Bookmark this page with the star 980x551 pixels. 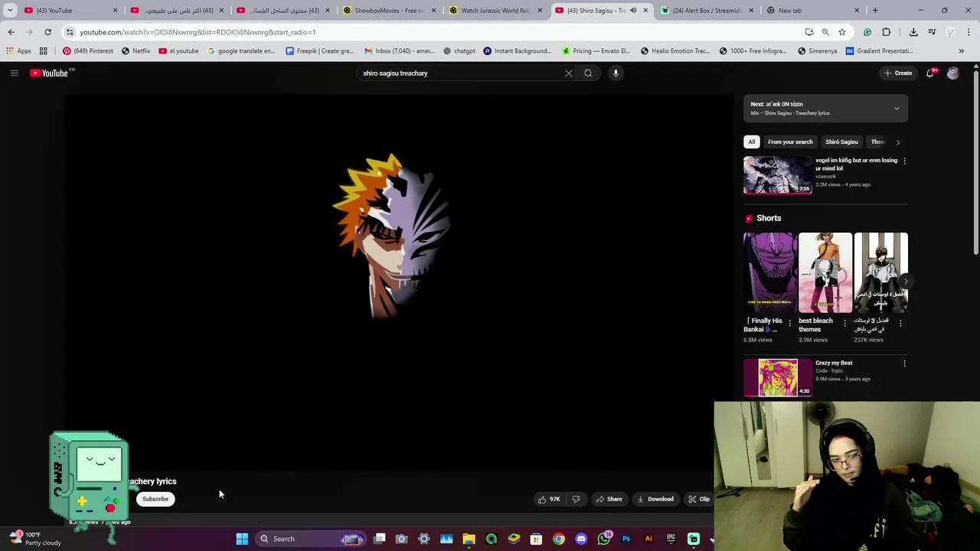tap(841, 32)
